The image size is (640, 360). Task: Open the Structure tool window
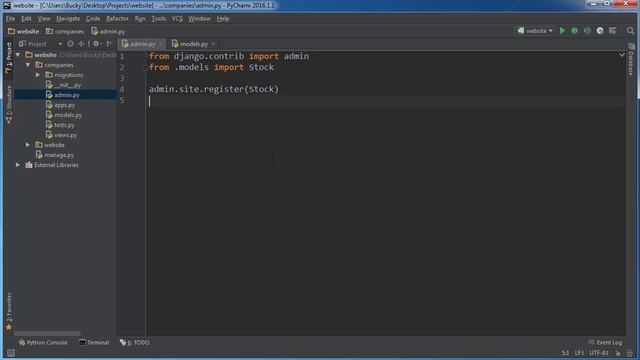pyautogui.click(x=9, y=104)
